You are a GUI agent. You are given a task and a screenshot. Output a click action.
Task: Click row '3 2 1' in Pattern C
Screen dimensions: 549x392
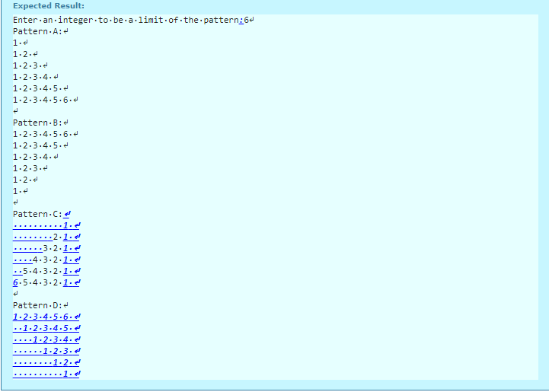pyautogui.click(x=46, y=248)
